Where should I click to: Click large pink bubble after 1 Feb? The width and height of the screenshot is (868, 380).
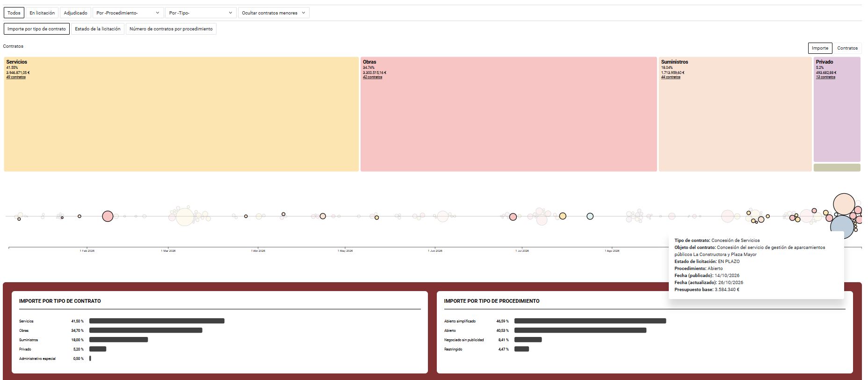(x=108, y=216)
